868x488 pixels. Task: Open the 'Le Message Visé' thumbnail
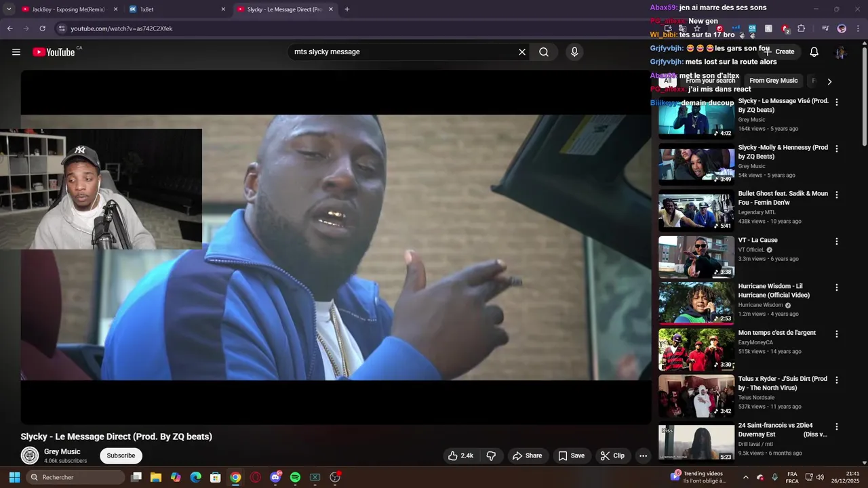696,118
